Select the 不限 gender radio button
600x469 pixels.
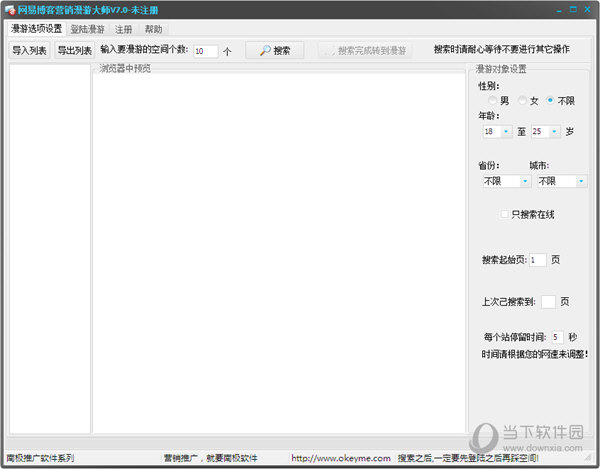pos(550,100)
